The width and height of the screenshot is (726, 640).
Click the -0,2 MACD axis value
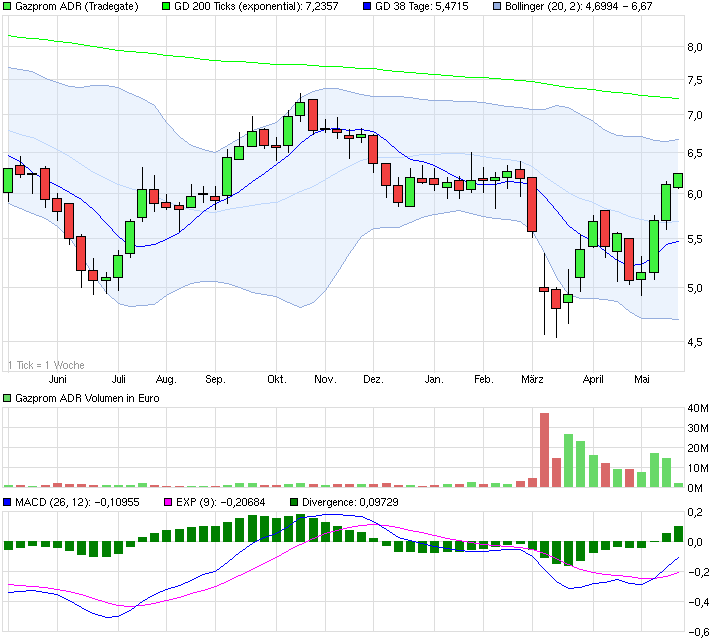point(699,572)
